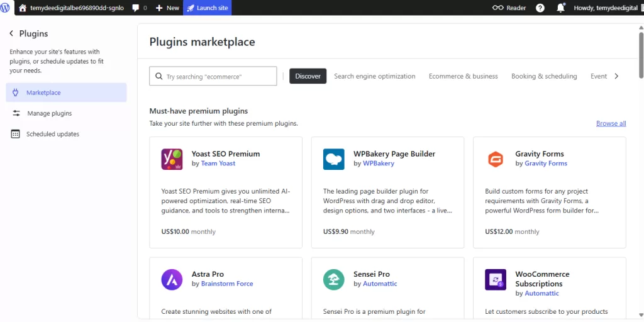Click the US$12.00 monthly price
This screenshot has width=644, height=322.
(512, 231)
